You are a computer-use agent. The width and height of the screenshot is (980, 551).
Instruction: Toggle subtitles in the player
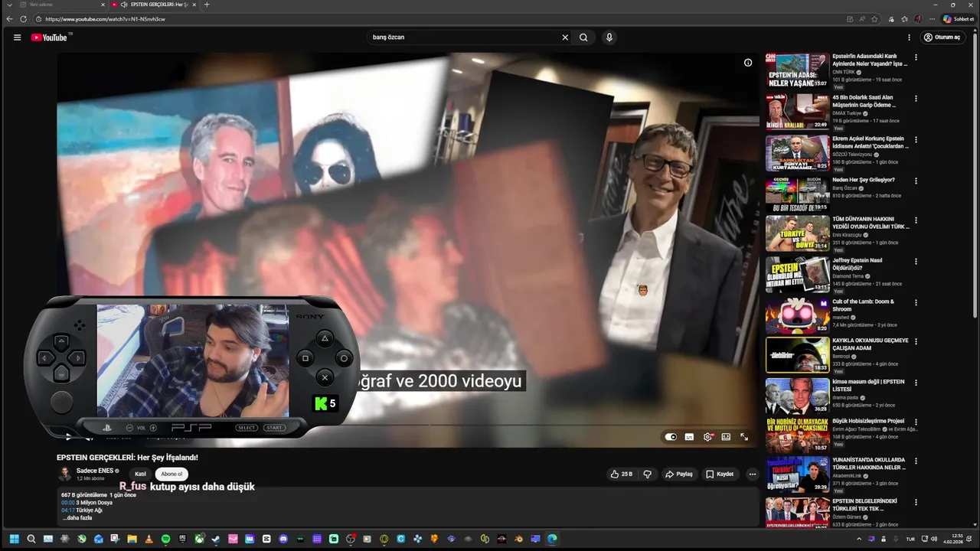tap(689, 437)
